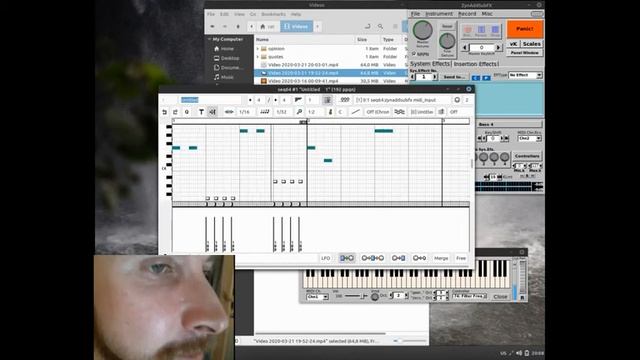Click the vK virtual keyboard button
Image resolution: width=640 pixels, height=360 pixels.
(x=513, y=44)
